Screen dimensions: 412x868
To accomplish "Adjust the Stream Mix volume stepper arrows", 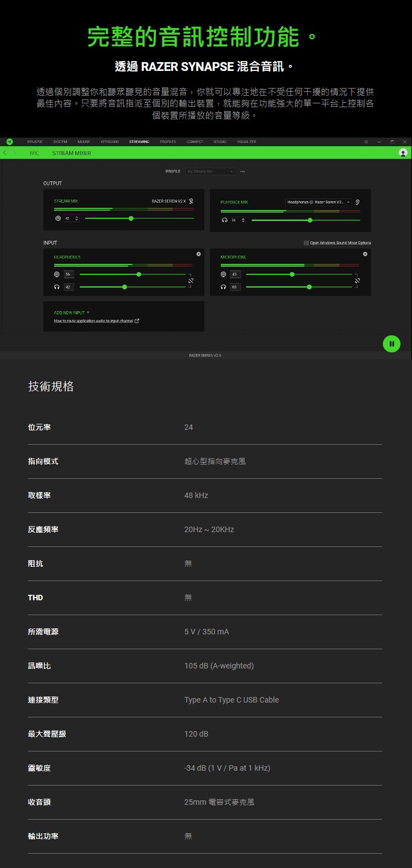I will click(x=76, y=218).
